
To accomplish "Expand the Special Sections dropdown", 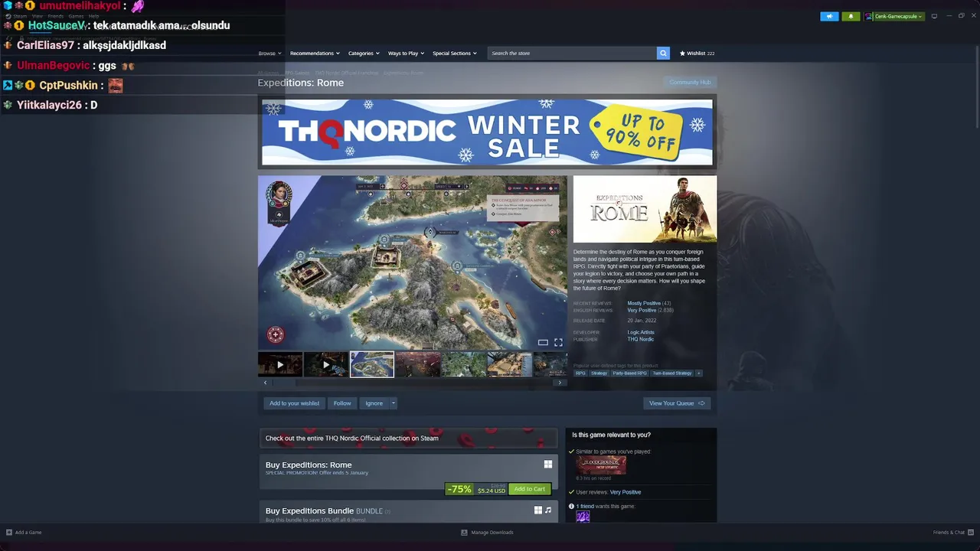I will pyautogui.click(x=455, y=54).
